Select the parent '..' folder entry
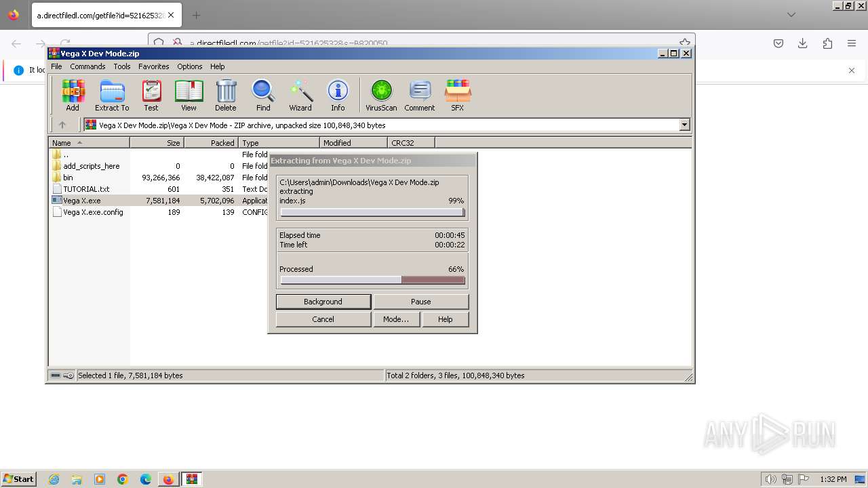Image resolution: width=868 pixels, height=488 pixels. [x=66, y=155]
